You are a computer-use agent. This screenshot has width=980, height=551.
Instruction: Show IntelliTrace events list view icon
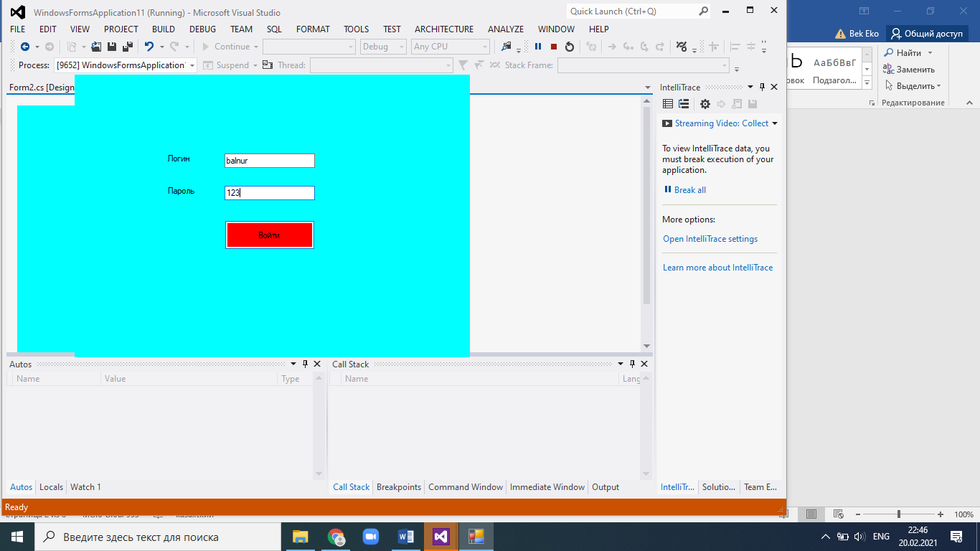668,104
